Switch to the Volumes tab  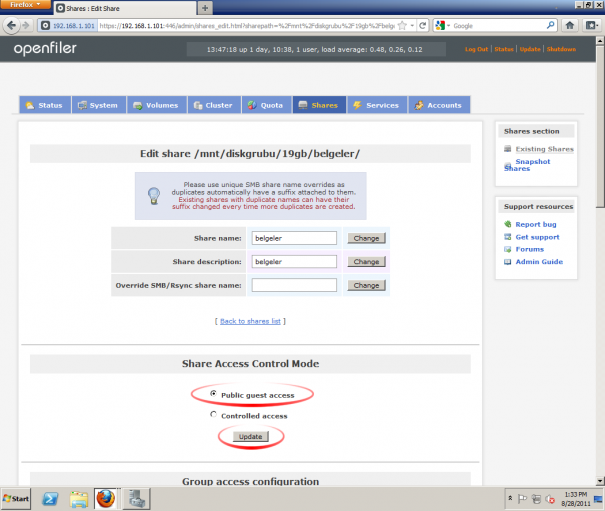(x=157, y=105)
